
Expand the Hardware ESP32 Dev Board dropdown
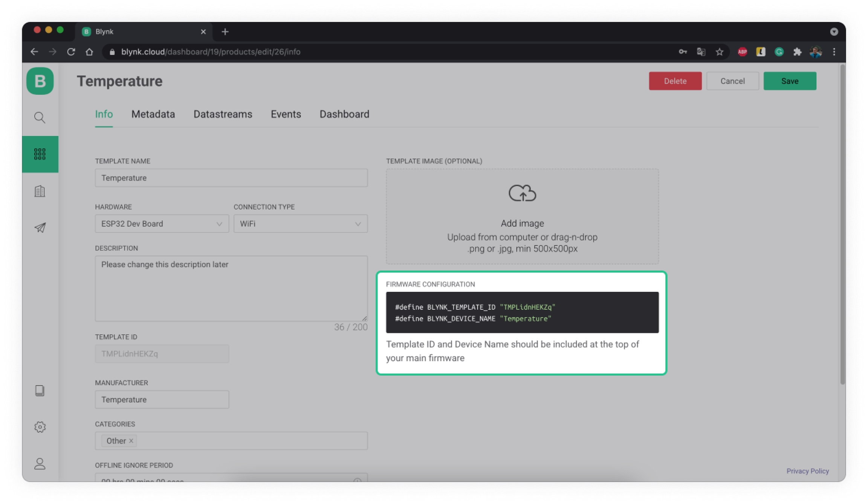pyautogui.click(x=162, y=224)
